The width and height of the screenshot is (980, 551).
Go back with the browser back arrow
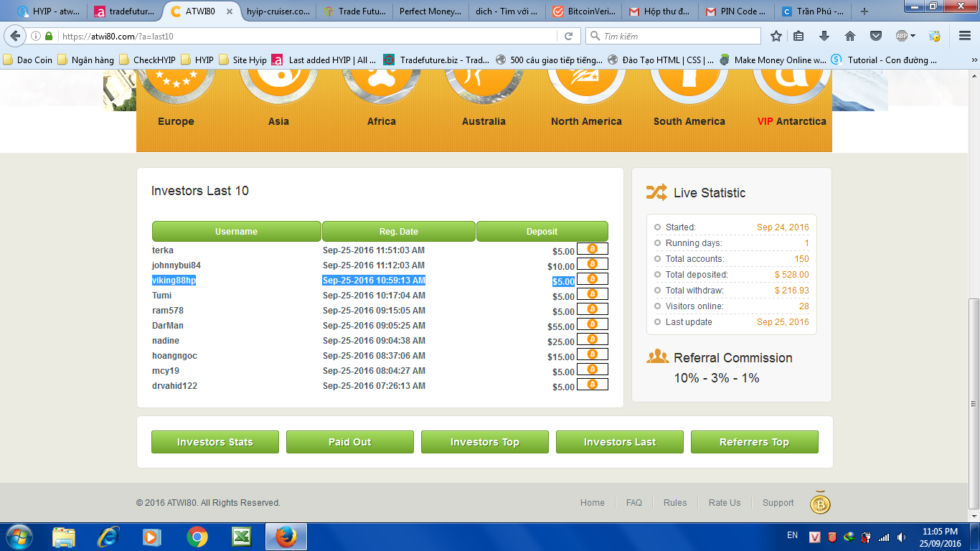click(16, 36)
